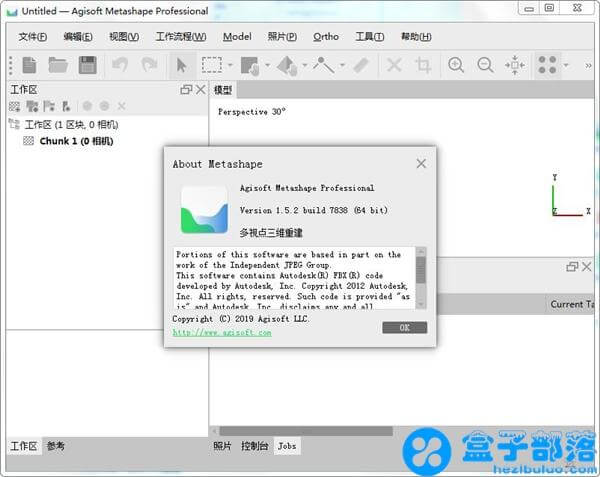Image resolution: width=600 pixels, height=477 pixels.
Task: Open the Model menu
Action: click(x=237, y=37)
